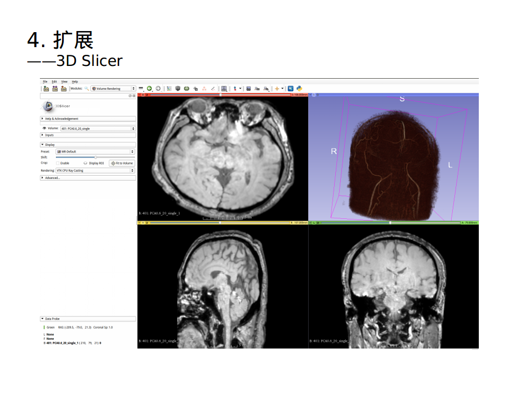Open the module search magnifier
The width and height of the screenshot is (532, 399).
tap(86, 89)
